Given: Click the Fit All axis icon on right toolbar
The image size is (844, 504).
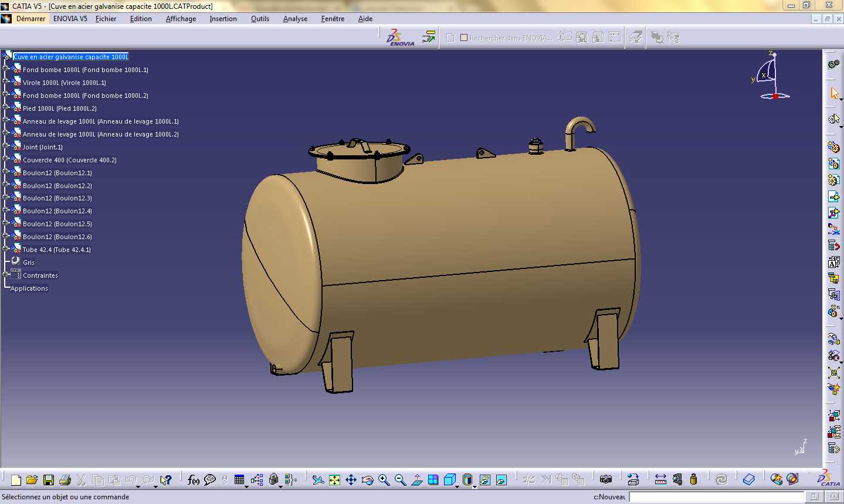Looking at the screenshot, I should click(x=834, y=372).
